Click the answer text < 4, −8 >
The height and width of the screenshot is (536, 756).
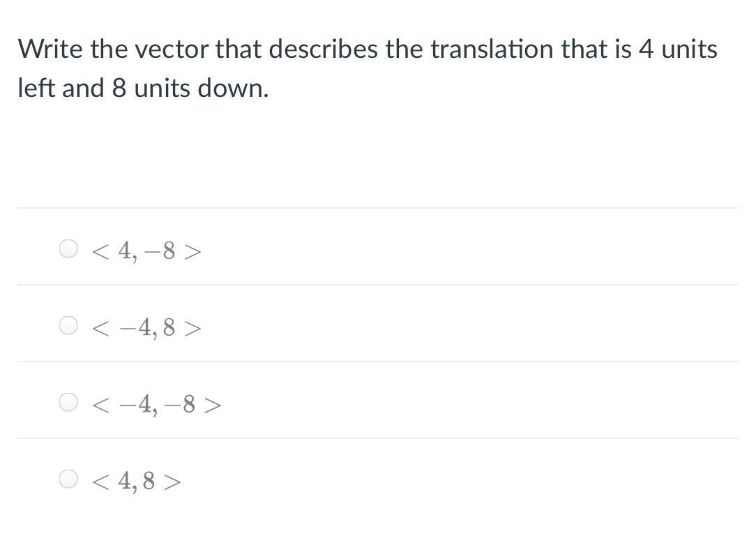pyautogui.click(x=146, y=251)
